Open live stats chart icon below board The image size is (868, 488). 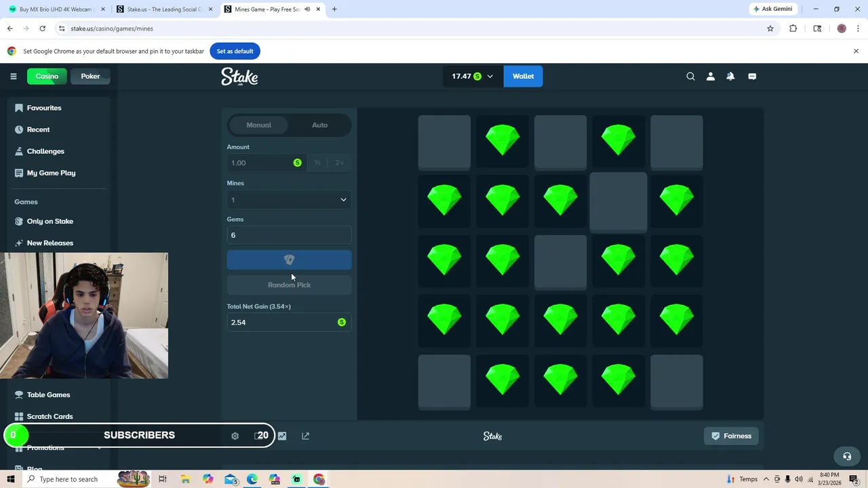pos(282,436)
